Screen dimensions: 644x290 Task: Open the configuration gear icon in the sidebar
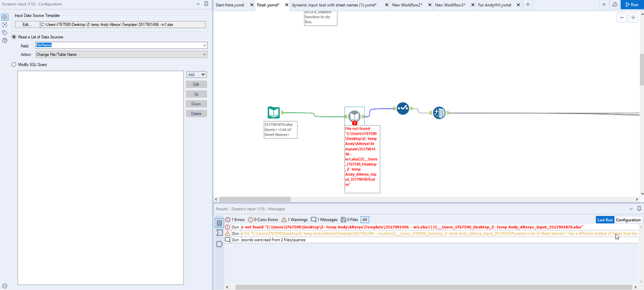(x=5, y=17)
